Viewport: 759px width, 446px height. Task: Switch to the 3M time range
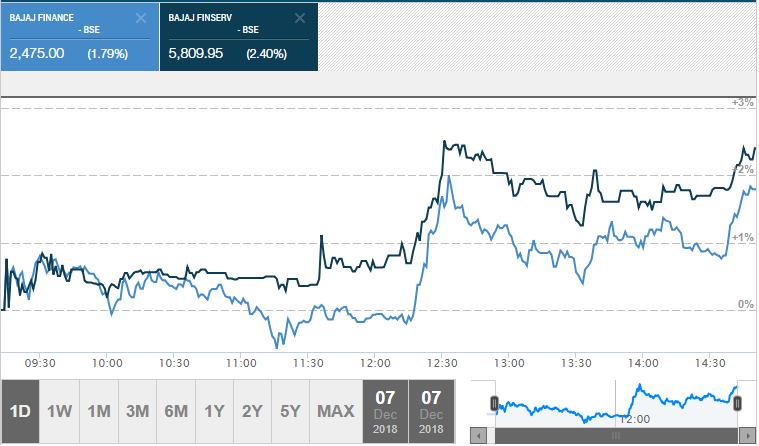(x=137, y=412)
